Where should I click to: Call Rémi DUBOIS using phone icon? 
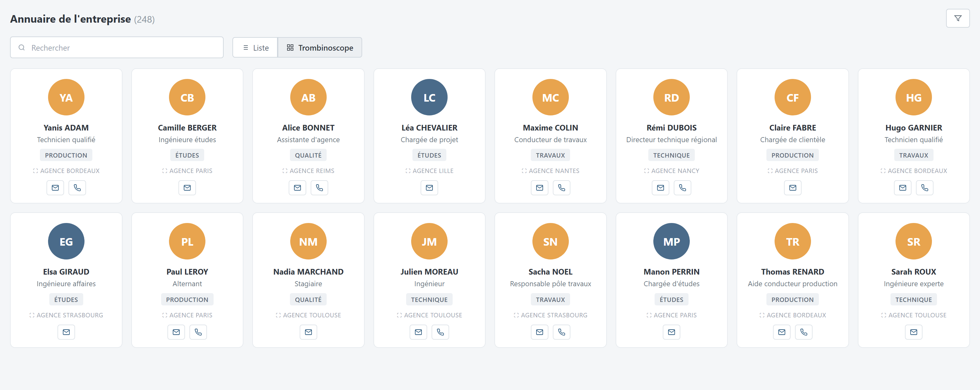(683, 188)
